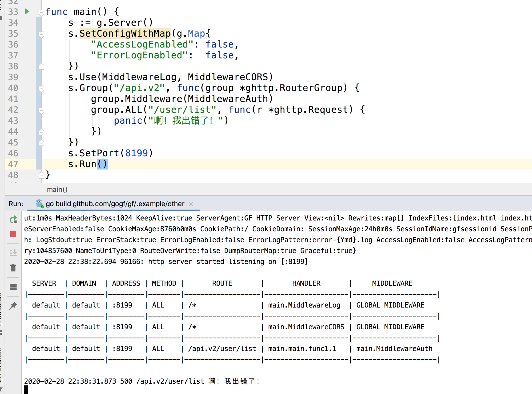
Task: Click the gopher icon on run tab
Action: tap(39, 204)
